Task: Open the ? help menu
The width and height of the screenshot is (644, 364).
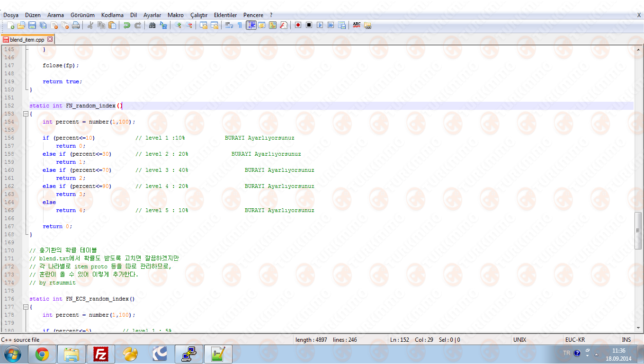Action: coord(271,15)
